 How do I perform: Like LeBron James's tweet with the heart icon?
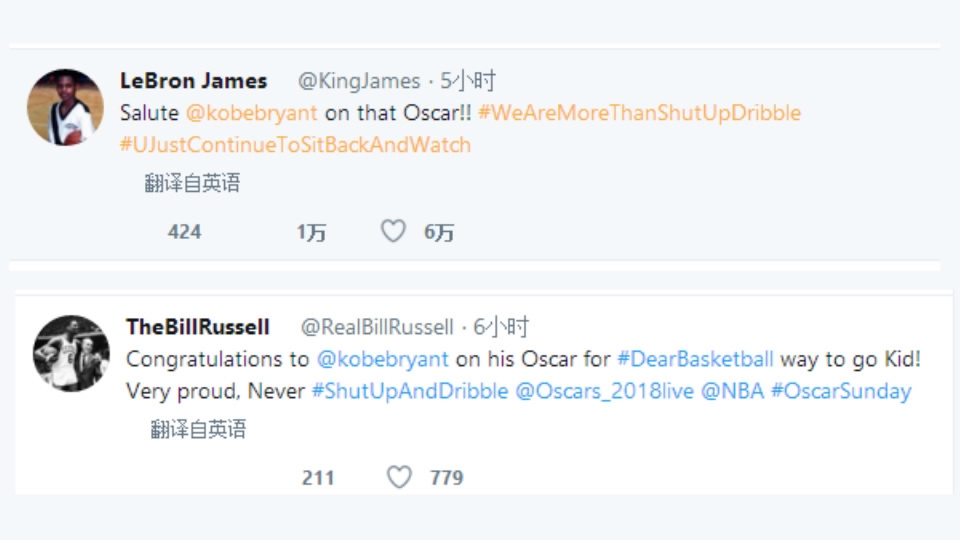[393, 232]
